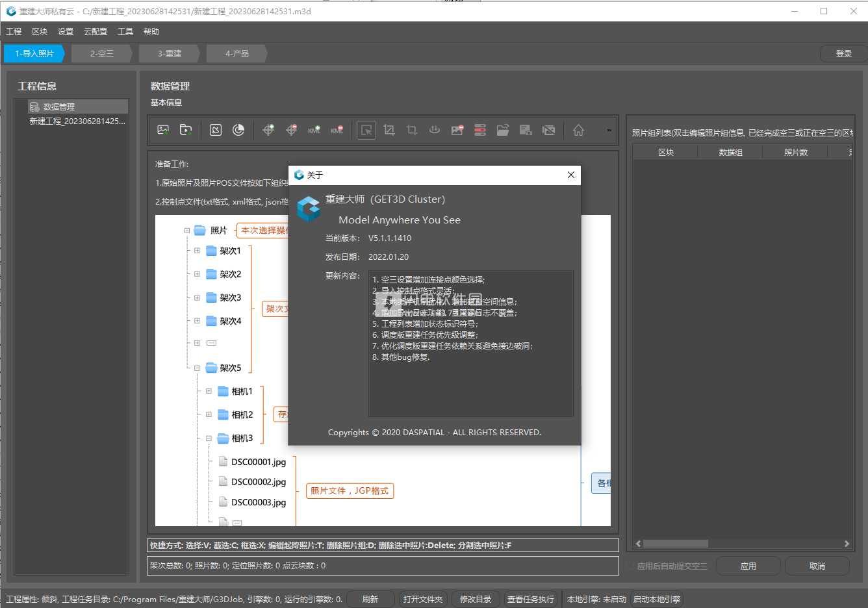This screenshot has height=608, width=868.
Task: Click the 修改目录 button
Action: click(x=476, y=599)
